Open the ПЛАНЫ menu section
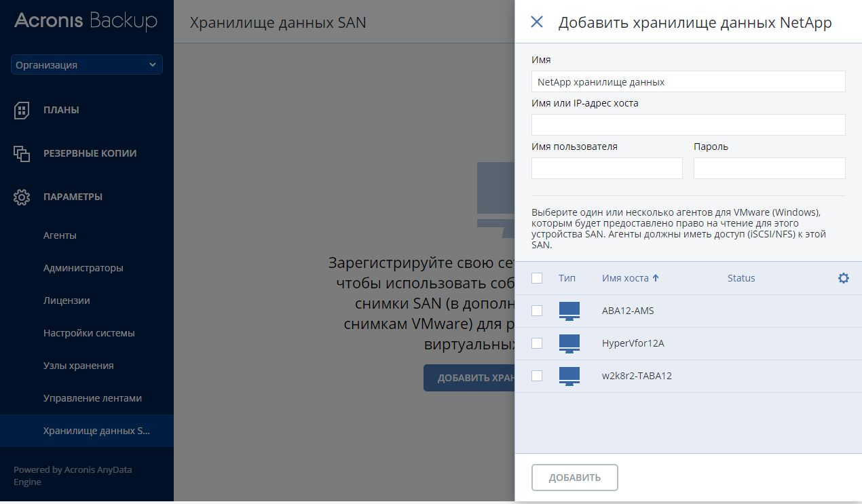Viewport: 862px width, 504px height. point(62,110)
